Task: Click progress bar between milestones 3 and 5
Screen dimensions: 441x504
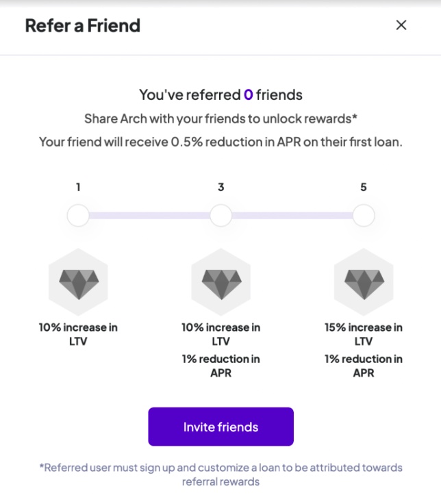Action: pos(292,215)
